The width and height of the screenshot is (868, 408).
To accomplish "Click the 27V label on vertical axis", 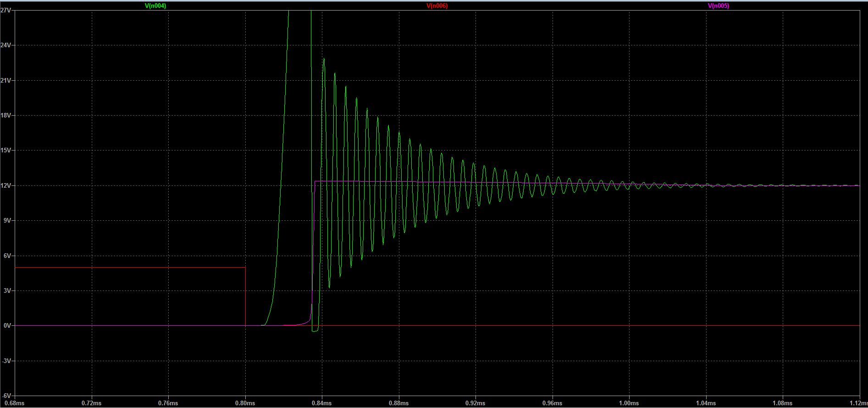I will pyautogui.click(x=6, y=10).
